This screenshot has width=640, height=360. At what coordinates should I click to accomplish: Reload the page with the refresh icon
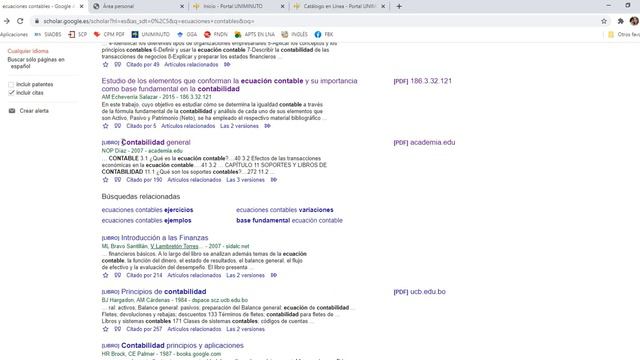20,21
